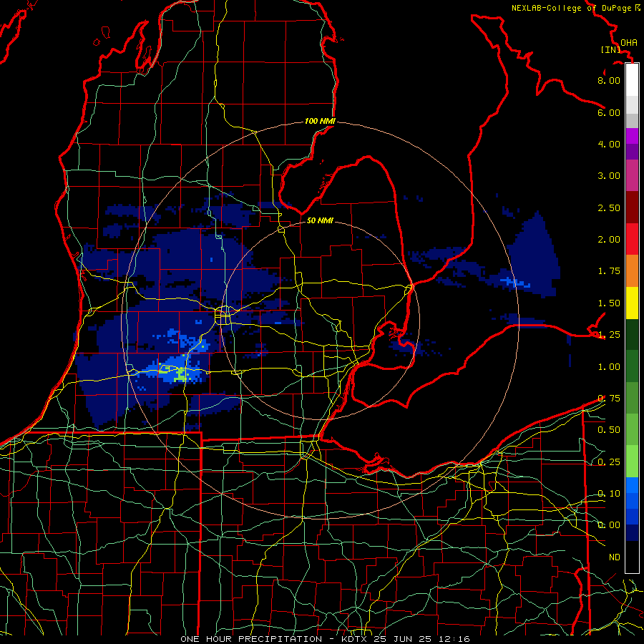Click the magenta legend band above 4.00
This screenshot has height=644, width=644.
coord(632,135)
